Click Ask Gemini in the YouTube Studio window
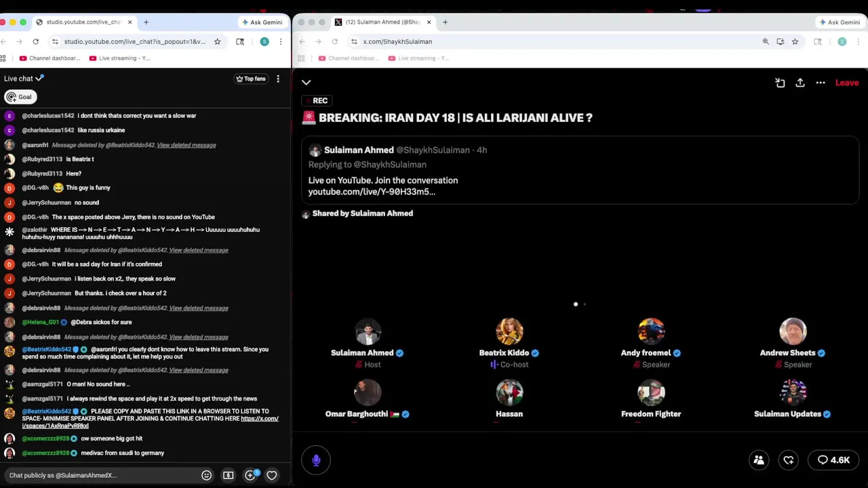 (262, 22)
